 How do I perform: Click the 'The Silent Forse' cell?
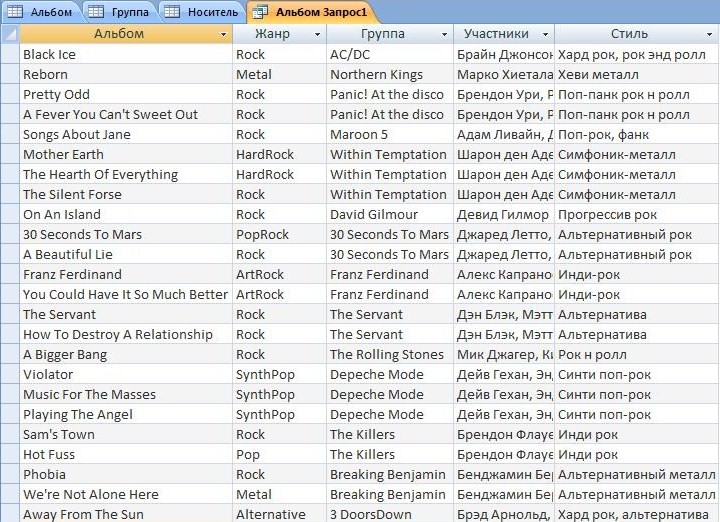(x=126, y=194)
